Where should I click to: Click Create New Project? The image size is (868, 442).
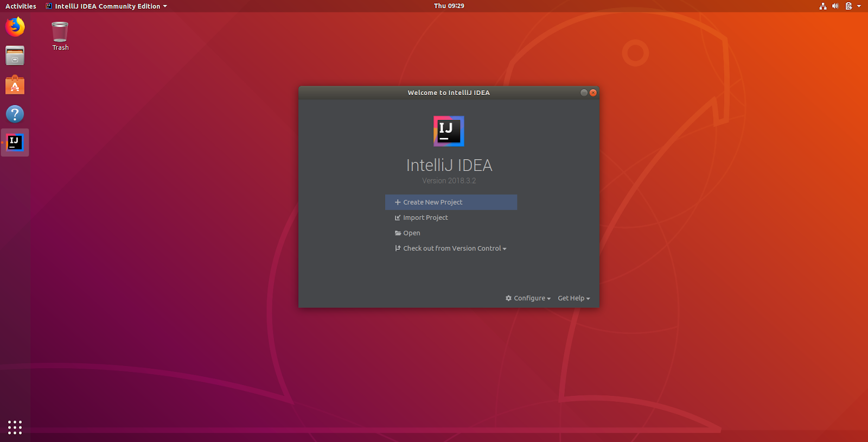[451, 202]
